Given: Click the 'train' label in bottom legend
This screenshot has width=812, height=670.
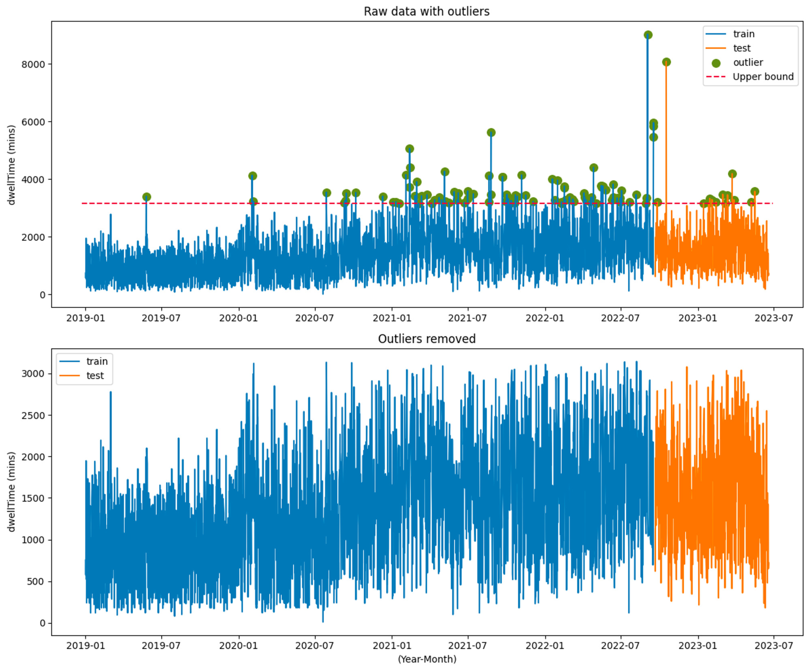Looking at the screenshot, I should tap(97, 361).
